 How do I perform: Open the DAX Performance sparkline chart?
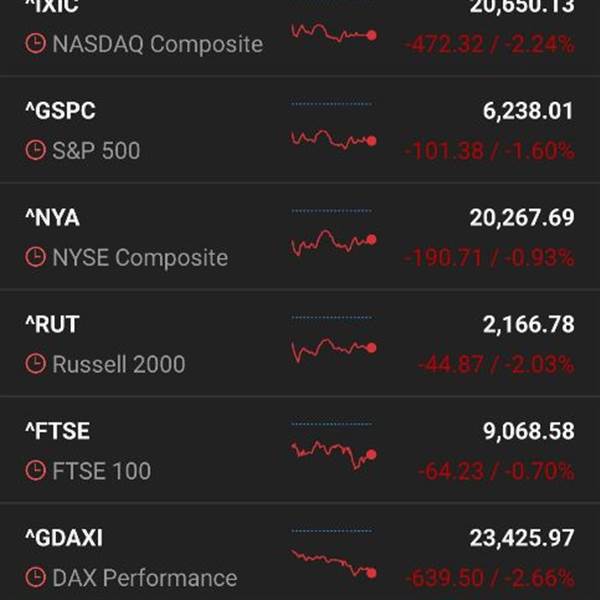coord(334,564)
